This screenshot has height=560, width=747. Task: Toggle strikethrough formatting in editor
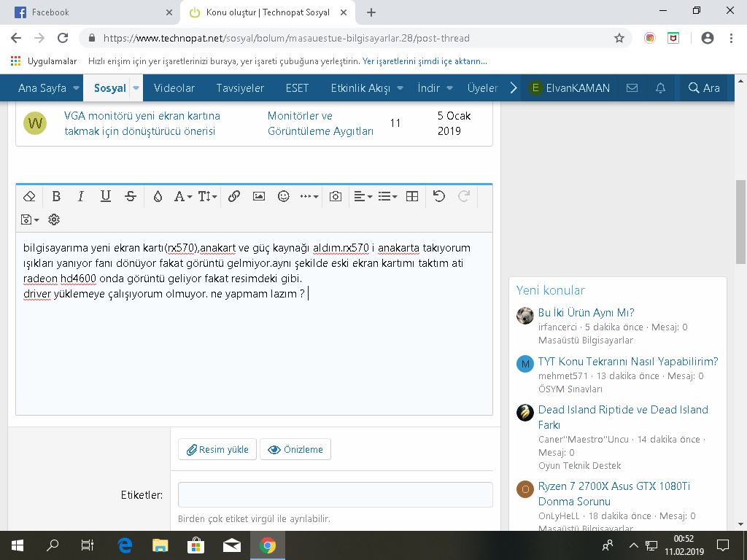click(131, 196)
